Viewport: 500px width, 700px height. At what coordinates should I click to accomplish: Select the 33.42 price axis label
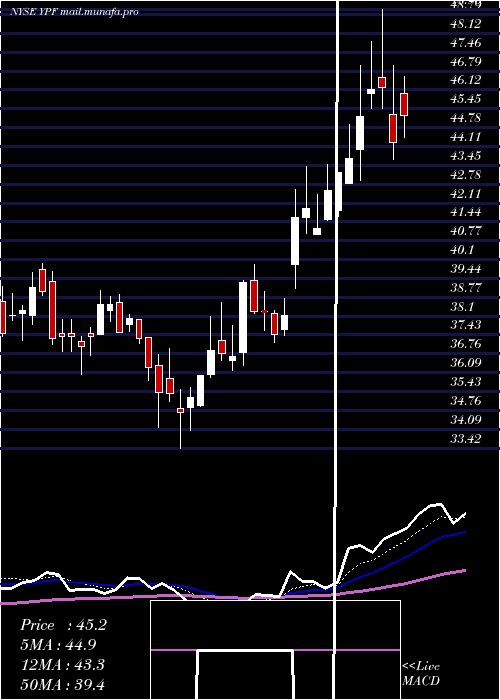pos(466,439)
